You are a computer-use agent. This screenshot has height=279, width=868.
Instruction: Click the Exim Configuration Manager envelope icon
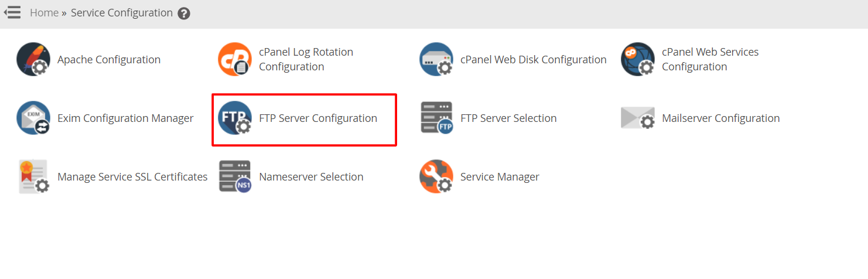pyautogui.click(x=33, y=118)
